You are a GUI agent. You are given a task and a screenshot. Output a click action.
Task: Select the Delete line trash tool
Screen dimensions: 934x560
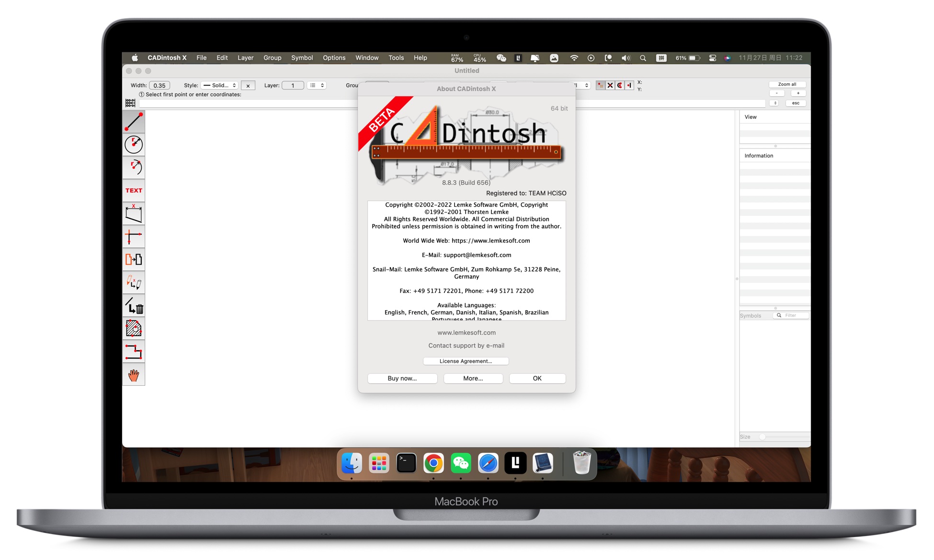(x=134, y=305)
